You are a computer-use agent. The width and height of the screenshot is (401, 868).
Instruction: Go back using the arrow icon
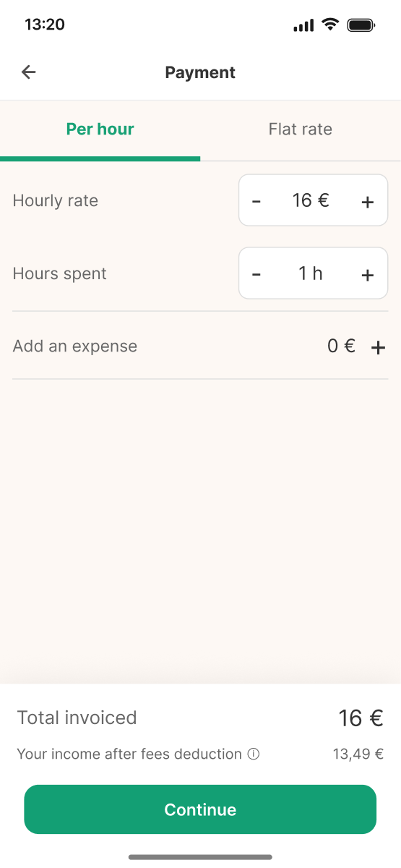pyautogui.click(x=28, y=72)
